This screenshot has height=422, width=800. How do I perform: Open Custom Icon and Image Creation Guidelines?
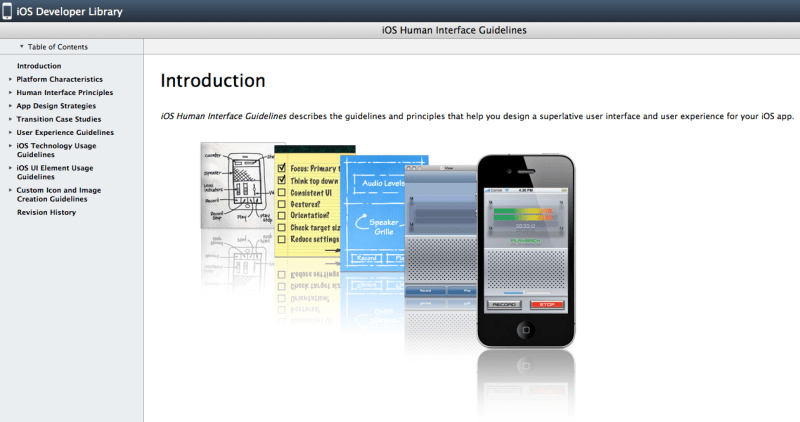point(59,194)
